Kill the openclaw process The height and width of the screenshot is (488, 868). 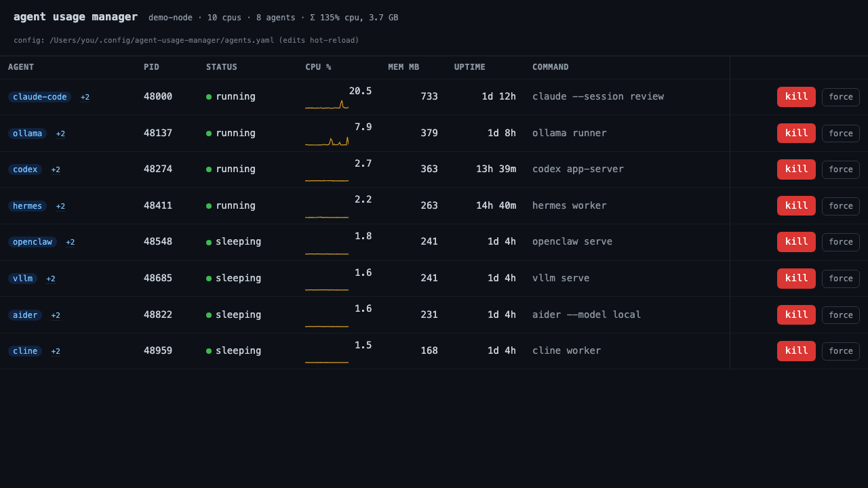click(796, 242)
